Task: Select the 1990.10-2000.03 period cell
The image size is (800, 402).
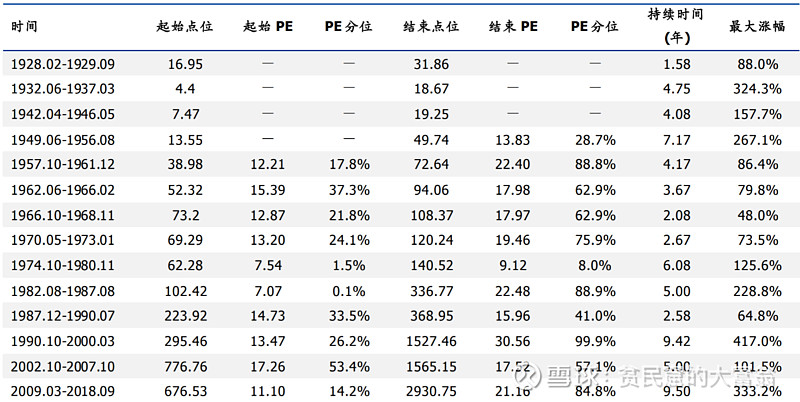Action: 63,341
